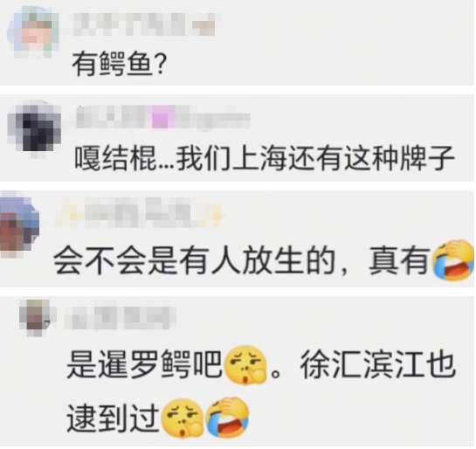Click the crying-laughing emoji after 真有

pyautogui.click(x=453, y=261)
